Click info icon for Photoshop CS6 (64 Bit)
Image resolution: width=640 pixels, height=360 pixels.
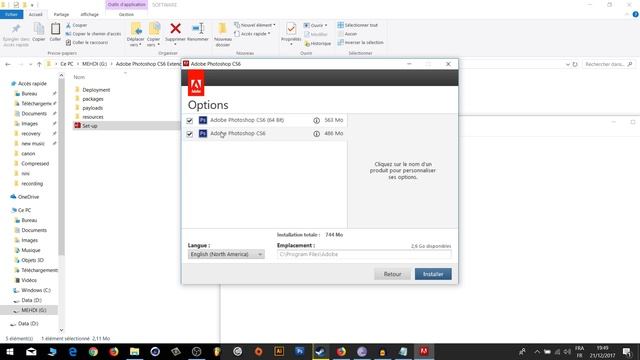pos(316,120)
